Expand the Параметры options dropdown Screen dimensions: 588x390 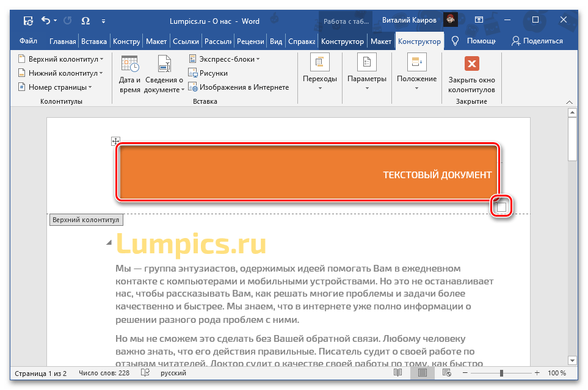tap(366, 79)
